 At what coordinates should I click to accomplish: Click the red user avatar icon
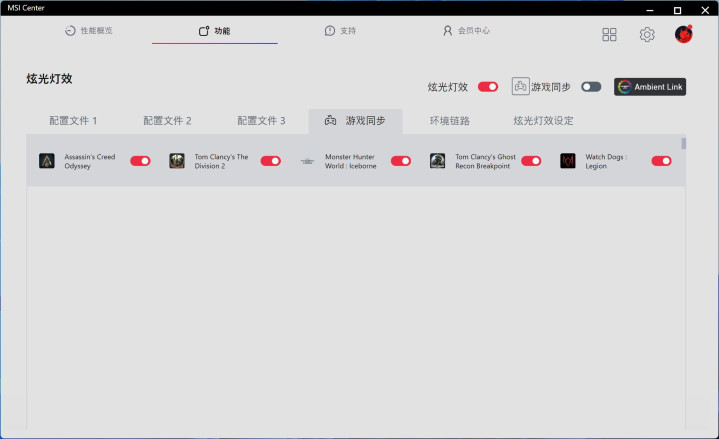coord(684,34)
